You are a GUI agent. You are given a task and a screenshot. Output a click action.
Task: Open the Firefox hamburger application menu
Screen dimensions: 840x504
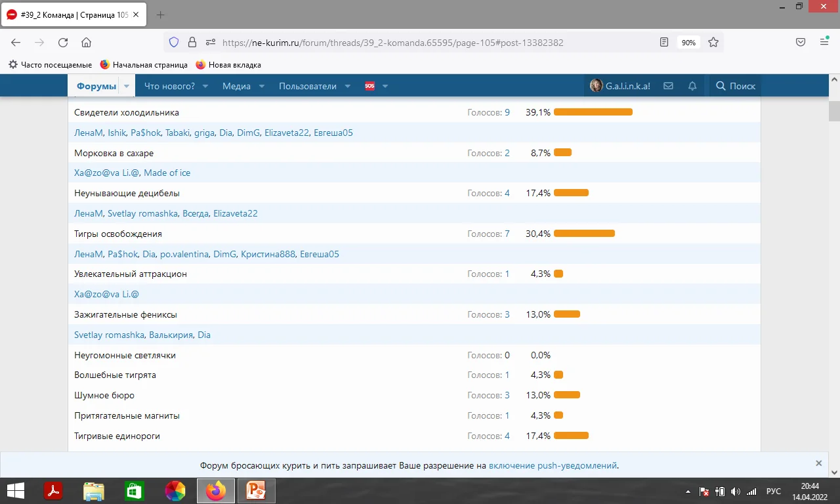824,43
